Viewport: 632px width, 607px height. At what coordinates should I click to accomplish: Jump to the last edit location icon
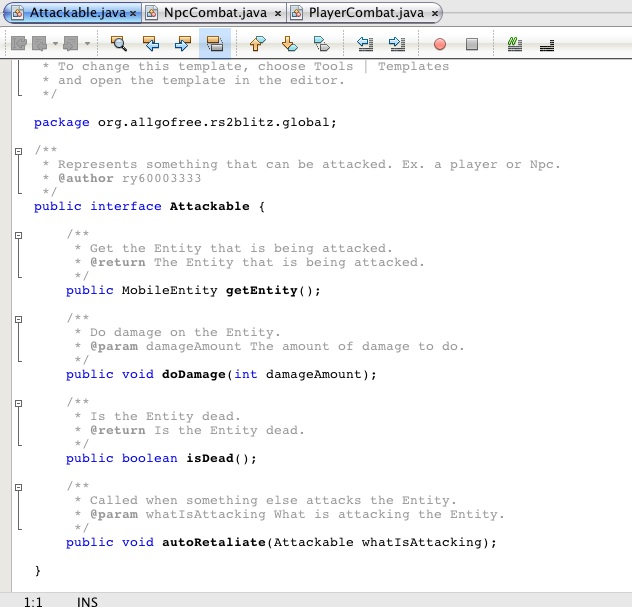[19, 43]
